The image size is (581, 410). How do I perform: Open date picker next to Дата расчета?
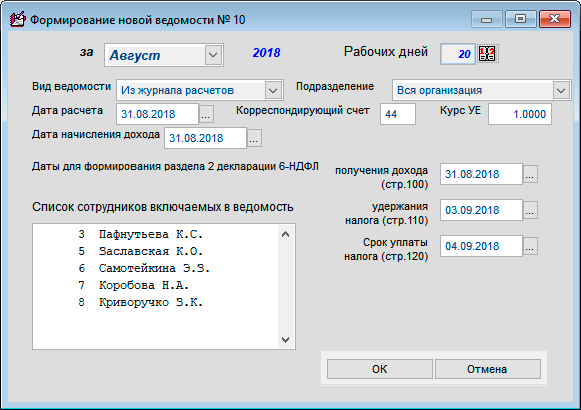point(206,114)
